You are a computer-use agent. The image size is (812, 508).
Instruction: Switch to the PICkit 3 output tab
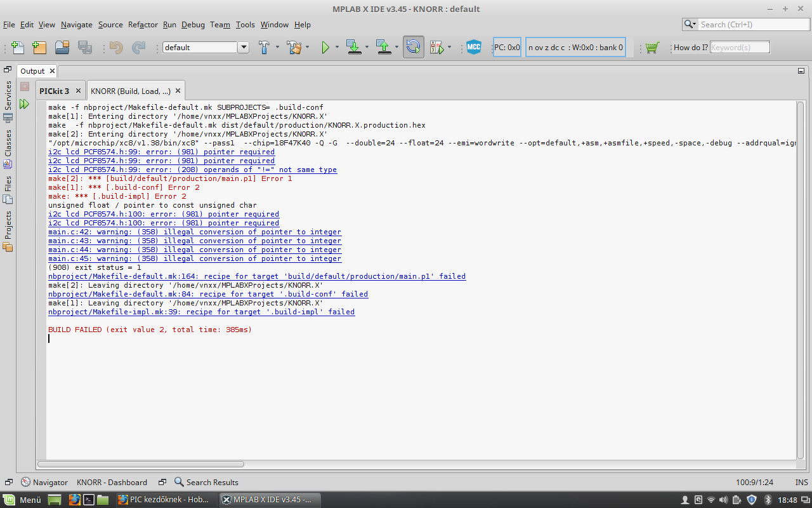tap(55, 91)
